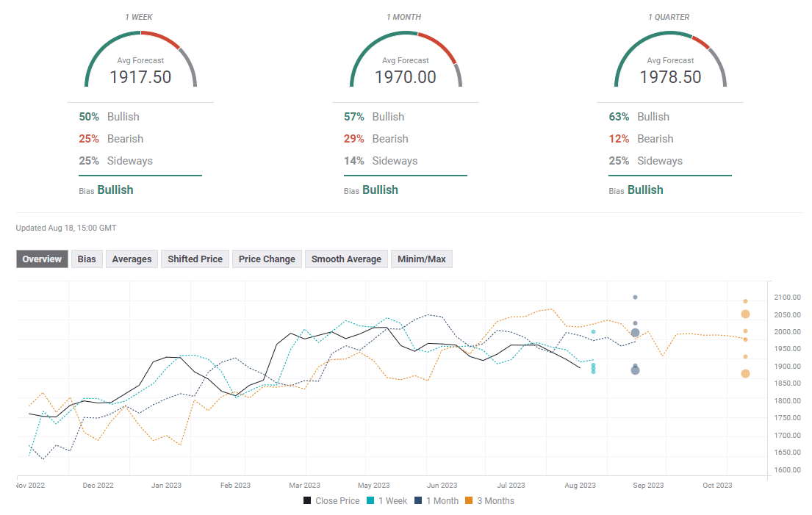
Task: Click the large orange dot near 1875
Action: tap(745, 374)
